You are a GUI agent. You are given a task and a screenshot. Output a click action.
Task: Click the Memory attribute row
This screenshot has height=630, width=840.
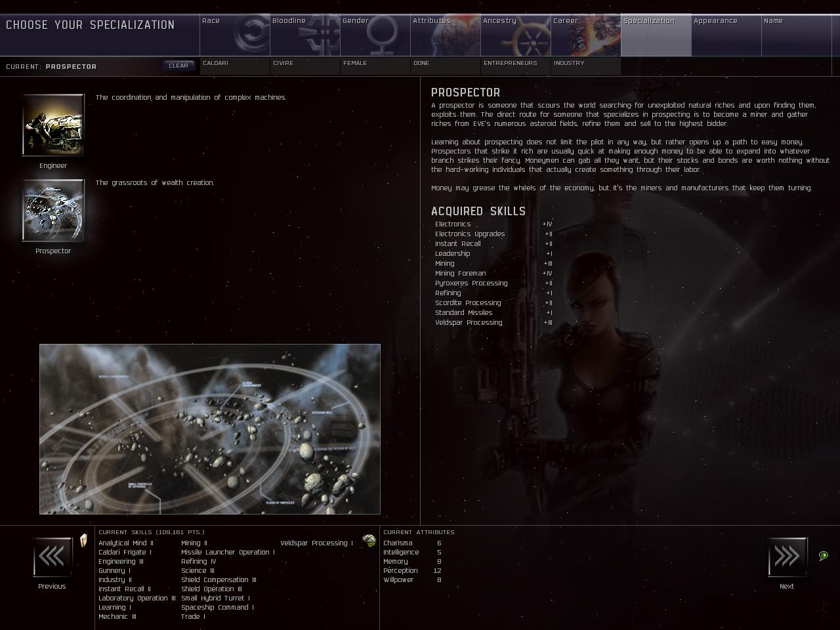coord(412,562)
